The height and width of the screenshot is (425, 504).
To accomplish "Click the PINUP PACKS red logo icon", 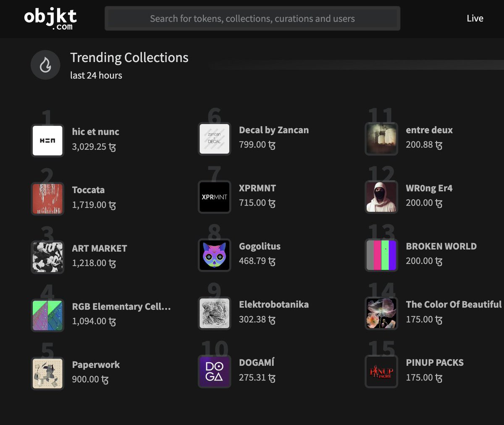I will coord(381,371).
